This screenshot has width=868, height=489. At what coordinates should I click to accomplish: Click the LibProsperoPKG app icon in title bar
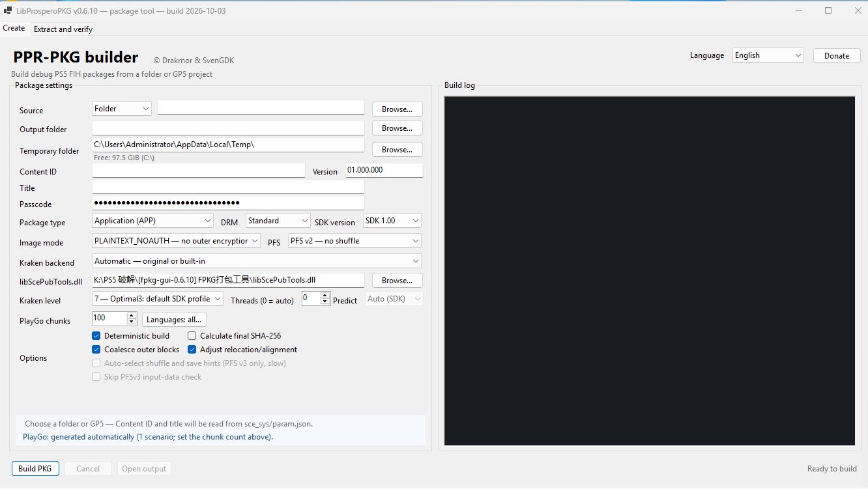click(8, 11)
